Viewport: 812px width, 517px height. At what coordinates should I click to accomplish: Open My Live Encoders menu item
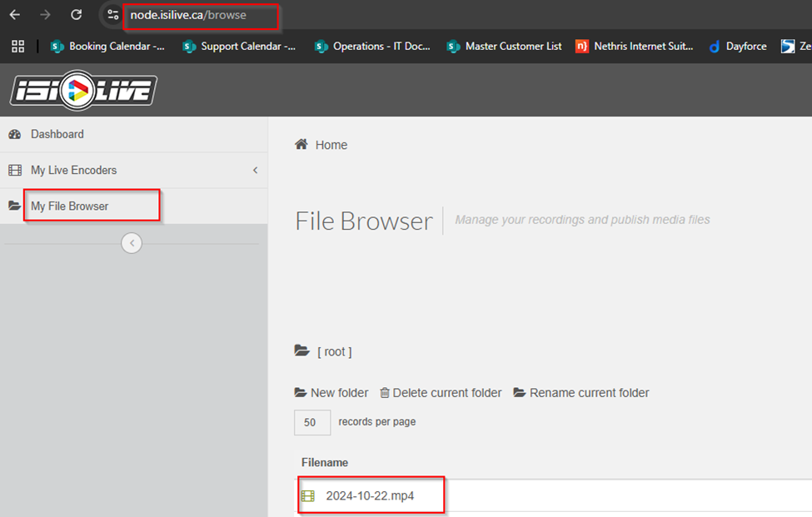[73, 171]
